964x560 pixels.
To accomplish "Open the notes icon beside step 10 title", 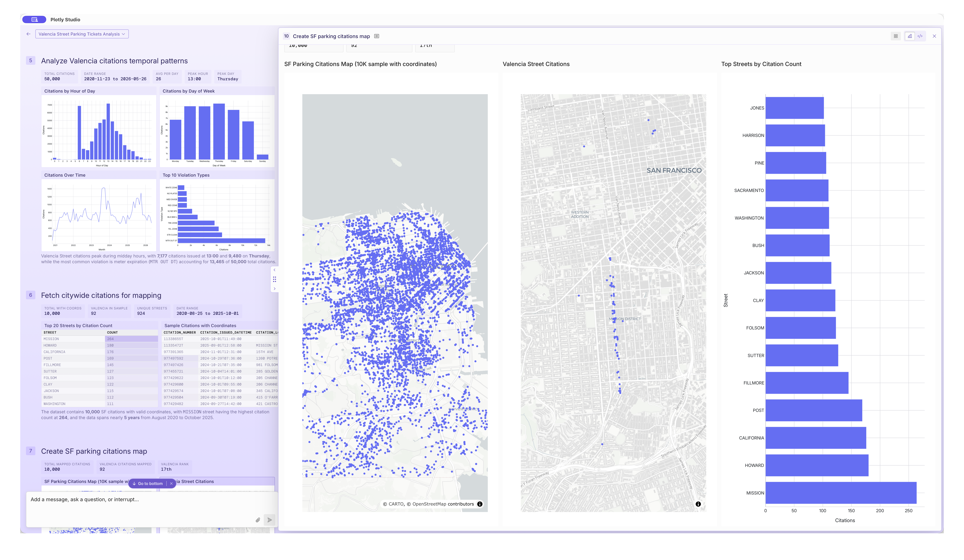I will pos(376,36).
